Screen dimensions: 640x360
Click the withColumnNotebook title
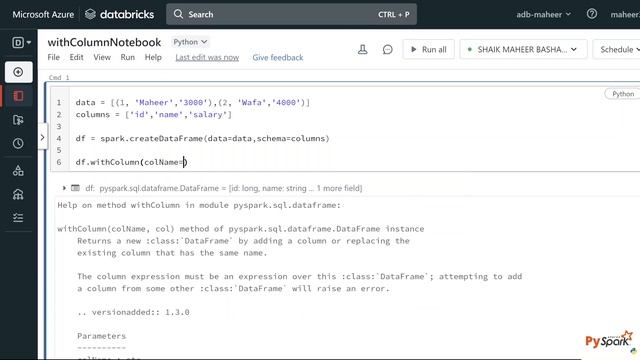(104, 42)
